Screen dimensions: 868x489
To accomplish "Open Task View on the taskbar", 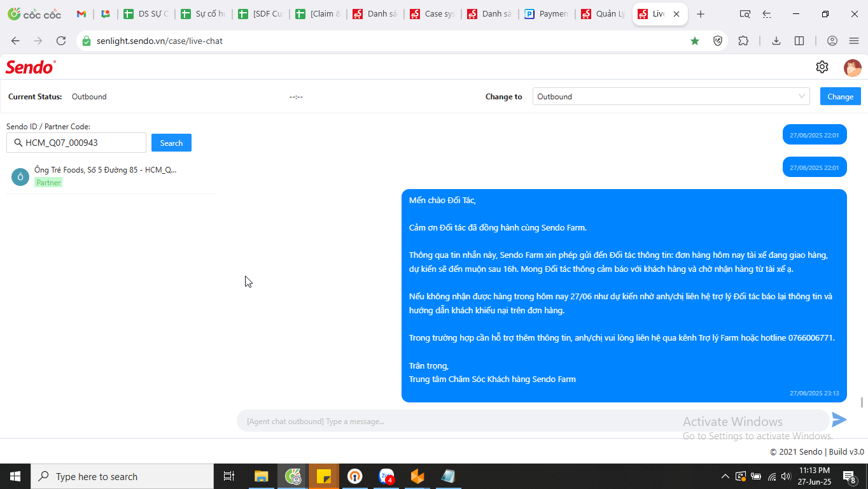I will [229, 476].
